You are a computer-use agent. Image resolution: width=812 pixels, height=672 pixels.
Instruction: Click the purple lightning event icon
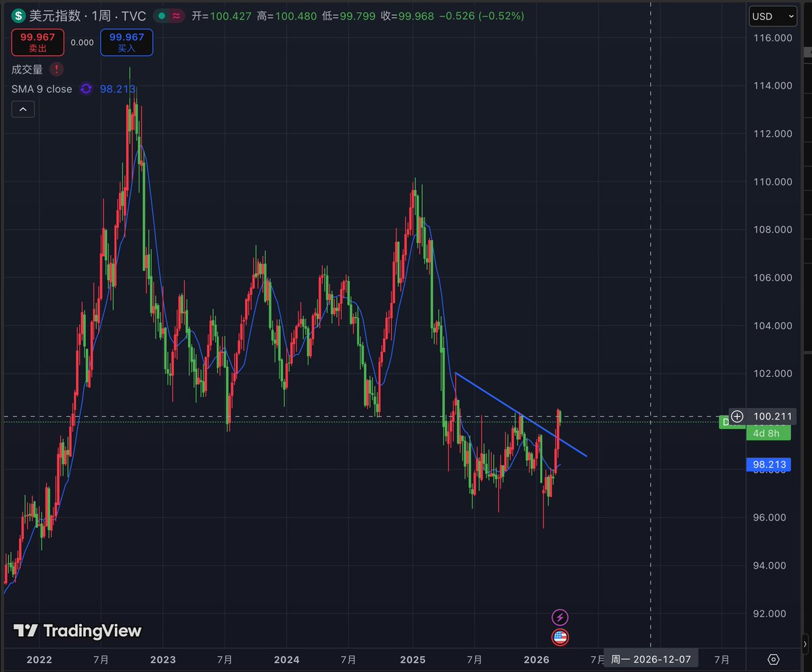560,617
